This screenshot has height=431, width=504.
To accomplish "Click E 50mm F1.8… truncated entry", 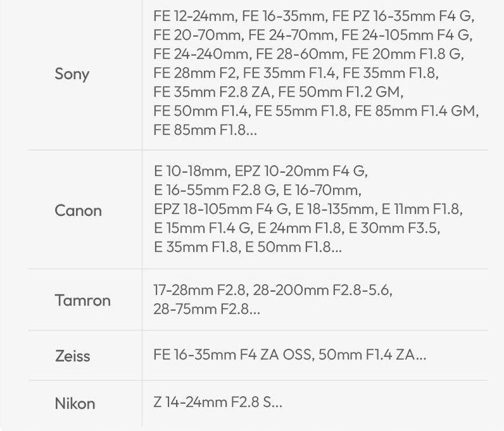I will coord(293,247).
